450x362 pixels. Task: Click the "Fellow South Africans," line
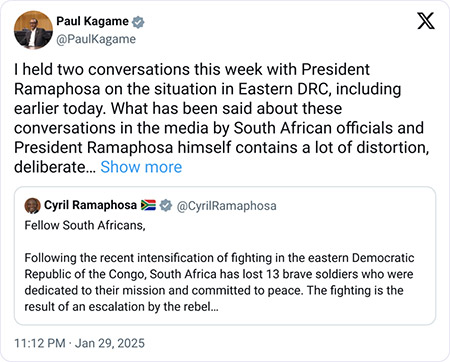click(85, 225)
